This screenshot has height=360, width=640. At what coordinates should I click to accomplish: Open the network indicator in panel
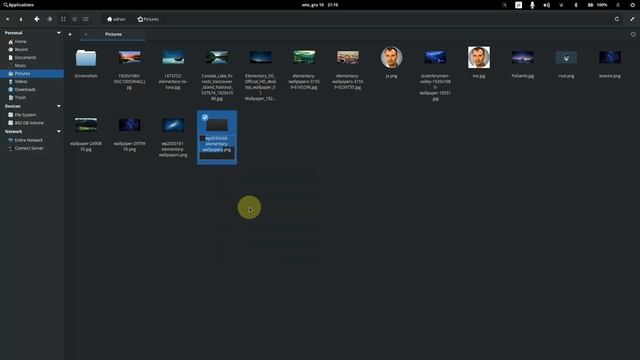coord(561,5)
